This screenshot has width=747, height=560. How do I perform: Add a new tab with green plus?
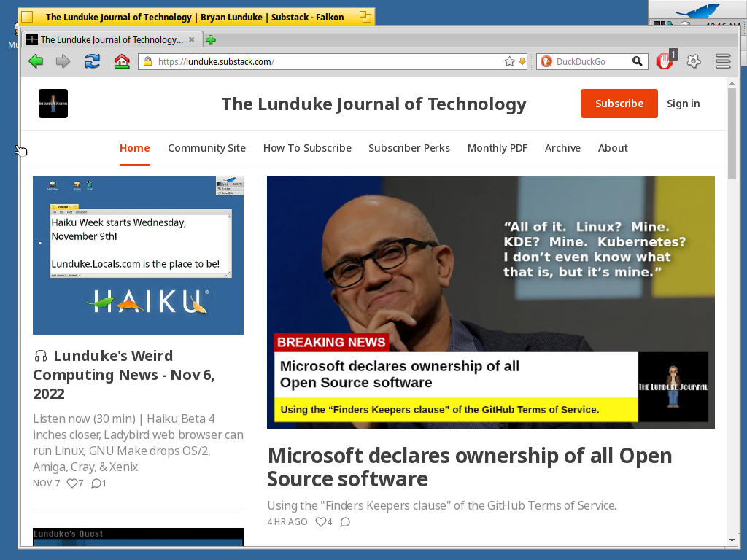210,40
